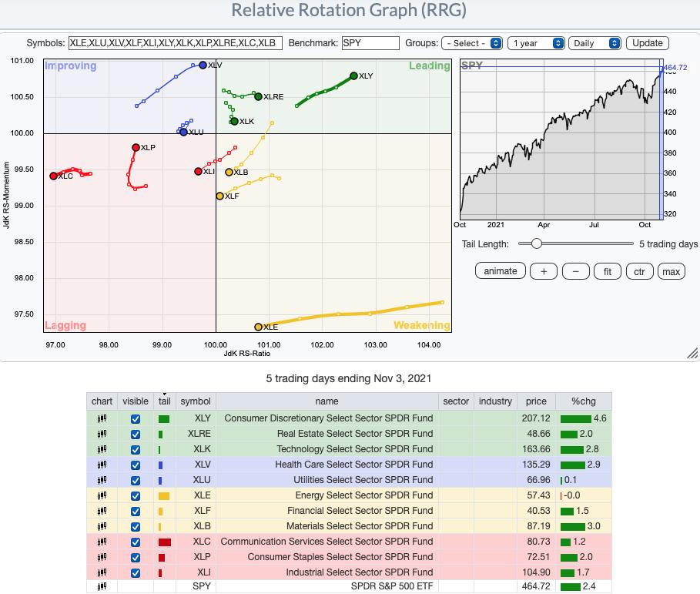Uncheck visibility for XLI
700x594 pixels.
(x=136, y=573)
